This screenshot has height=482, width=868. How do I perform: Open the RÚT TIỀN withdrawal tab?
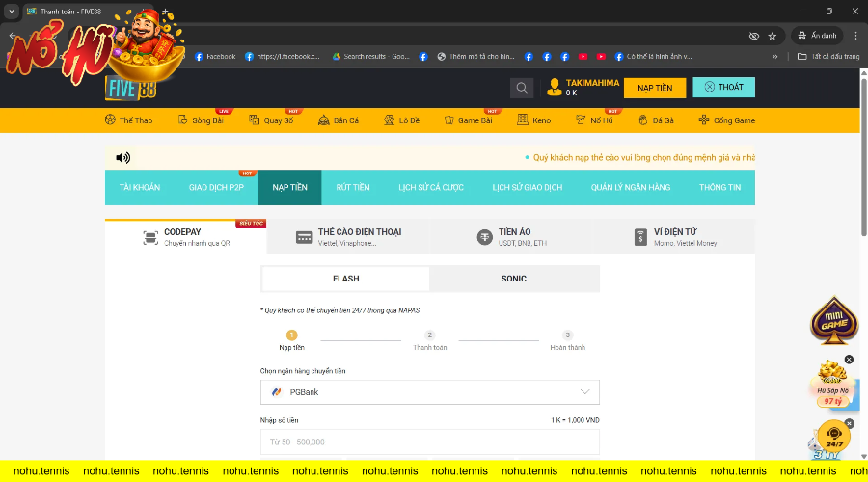[x=353, y=187]
